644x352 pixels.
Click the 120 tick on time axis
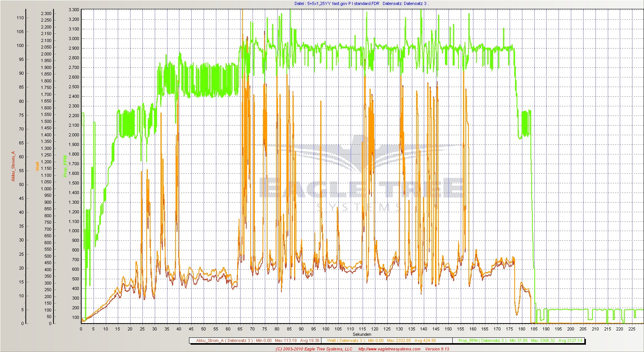[x=375, y=329]
